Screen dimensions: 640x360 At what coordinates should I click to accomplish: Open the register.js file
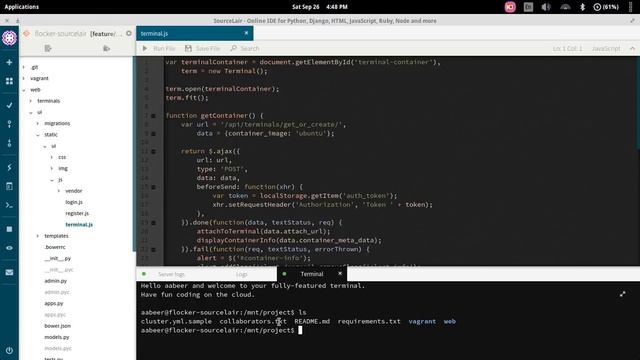coord(77,213)
